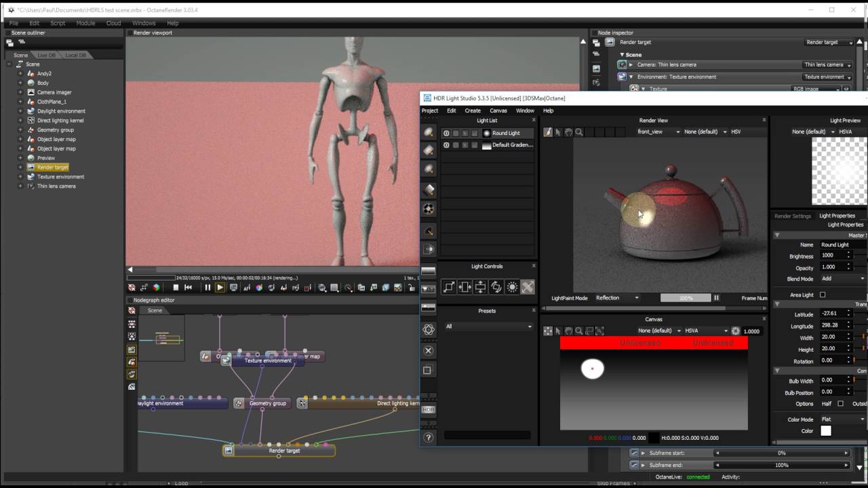Select the Render target node in nodegraph
Image resolution: width=868 pixels, height=488 pixels.
(279, 451)
